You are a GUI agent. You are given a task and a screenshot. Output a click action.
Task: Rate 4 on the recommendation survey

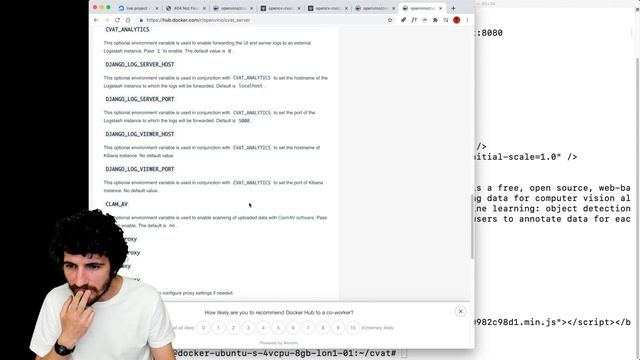pos(263,328)
